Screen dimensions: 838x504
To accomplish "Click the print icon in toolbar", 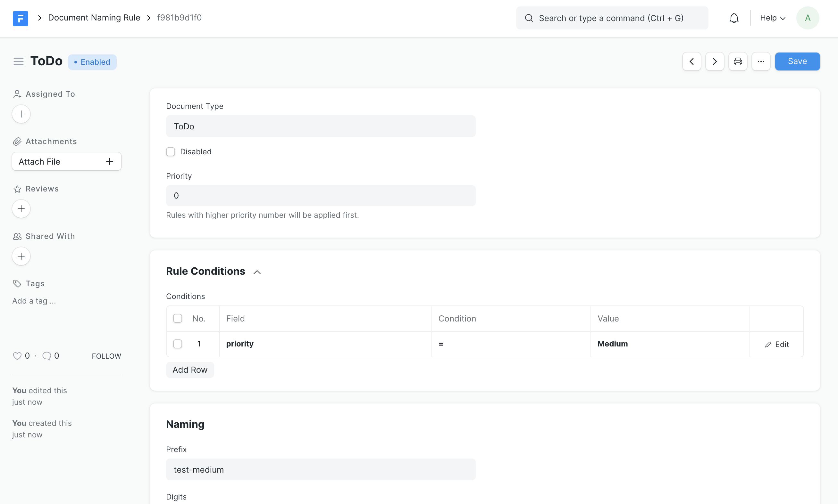I will (738, 61).
